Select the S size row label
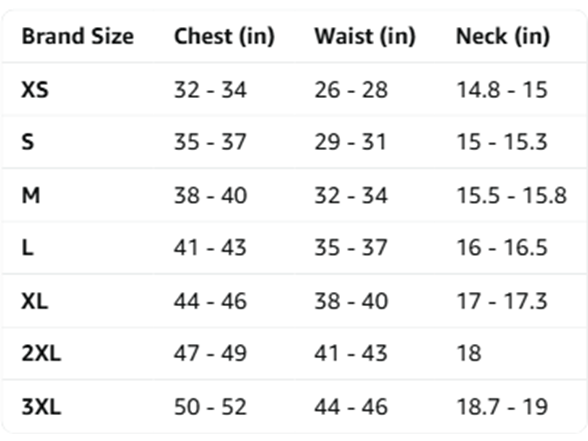Image resolution: width=588 pixels, height=441 pixels. point(28,142)
